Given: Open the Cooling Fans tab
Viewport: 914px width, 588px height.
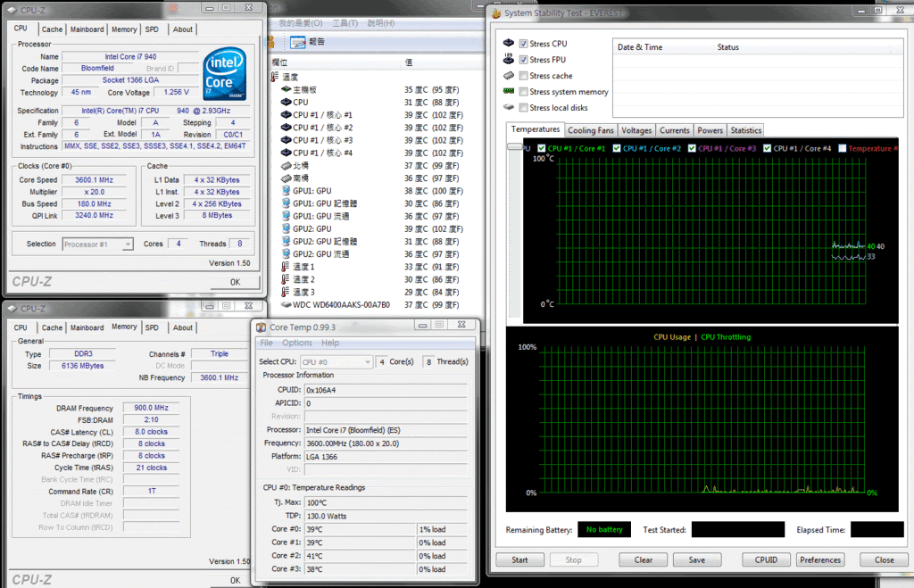Looking at the screenshot, I should 591,130.
